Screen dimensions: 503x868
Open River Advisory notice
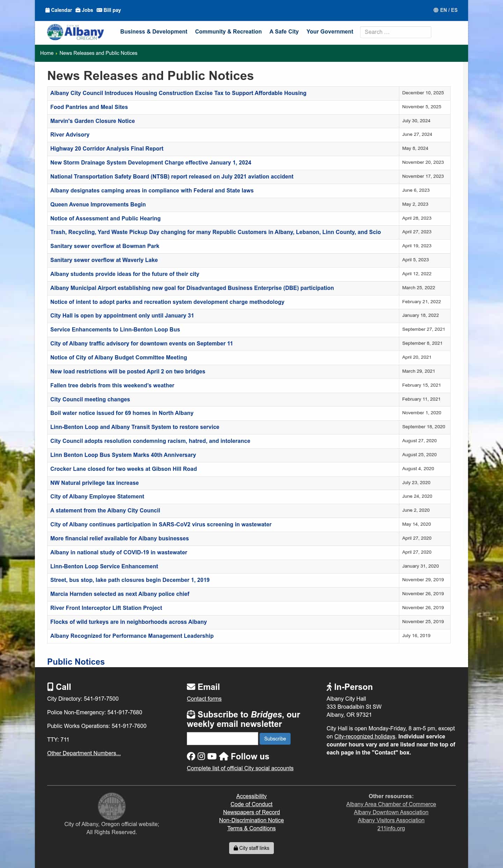[70, 134]
